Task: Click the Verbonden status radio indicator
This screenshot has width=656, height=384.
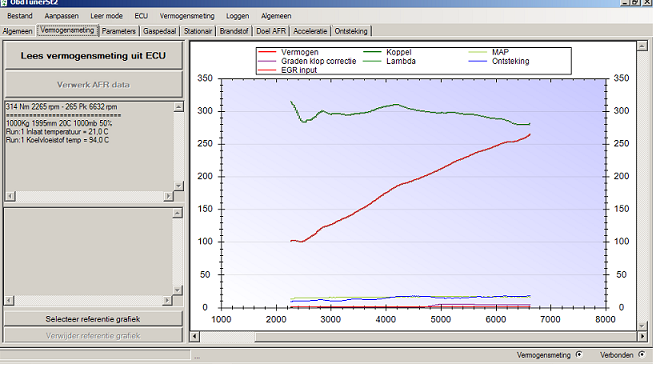Action: click(642, 355)
